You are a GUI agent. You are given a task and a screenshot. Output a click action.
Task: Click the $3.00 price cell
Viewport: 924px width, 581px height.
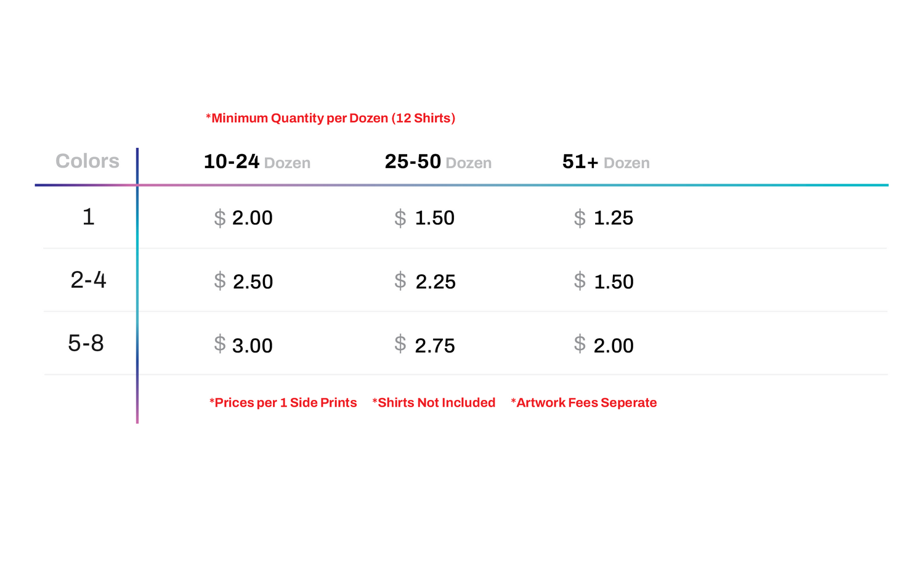243,345
